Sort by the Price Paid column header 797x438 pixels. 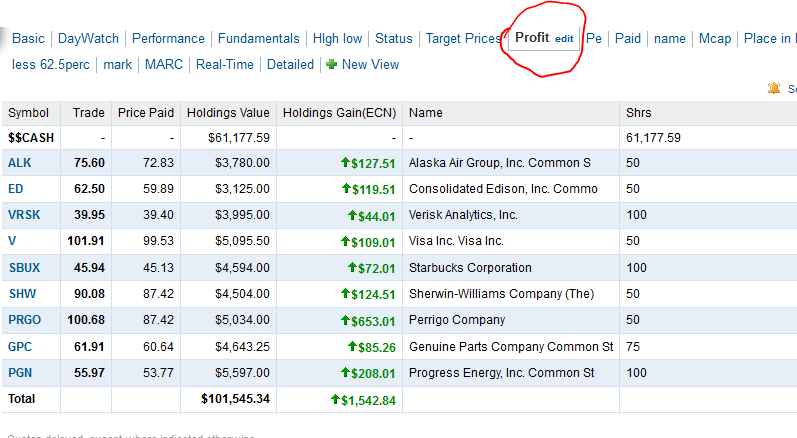(x=146, y=113)
